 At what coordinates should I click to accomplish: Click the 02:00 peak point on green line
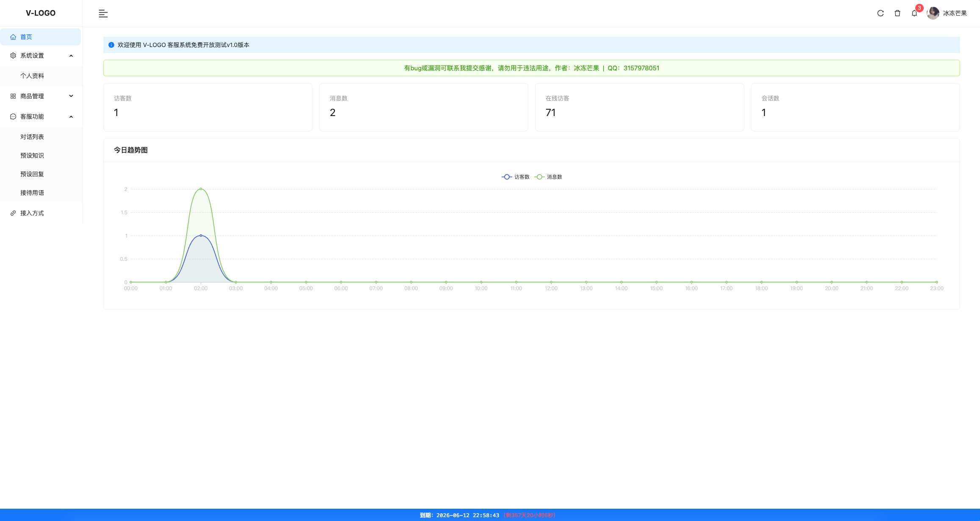coord(201,189)
